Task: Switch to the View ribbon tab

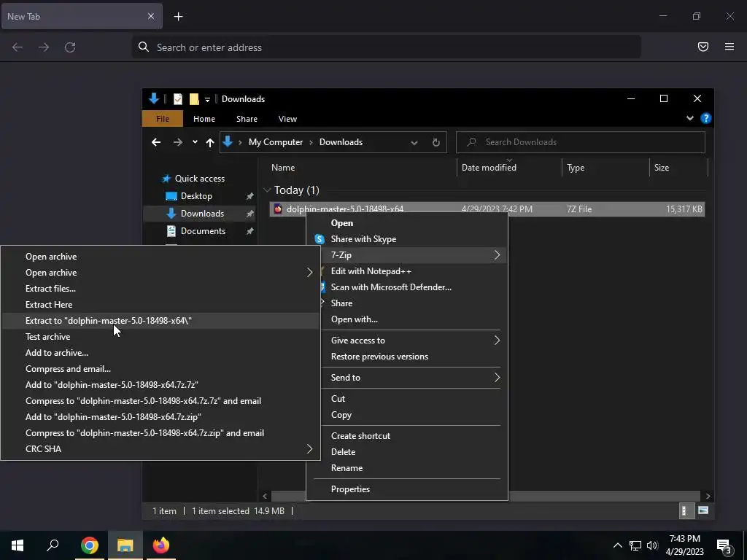Action: pyautogui.click(x=287, y=119)
